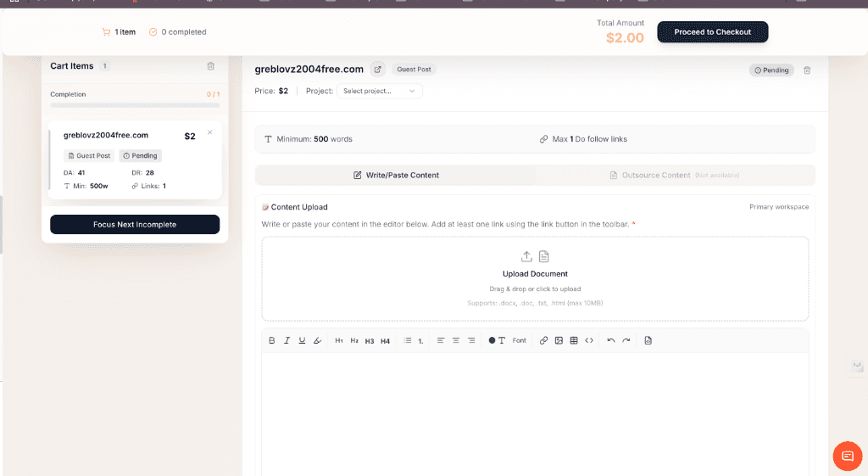Toggle italic formatting in editor toolbar
The height and width of the screenshot is (476, 868).
287,340
